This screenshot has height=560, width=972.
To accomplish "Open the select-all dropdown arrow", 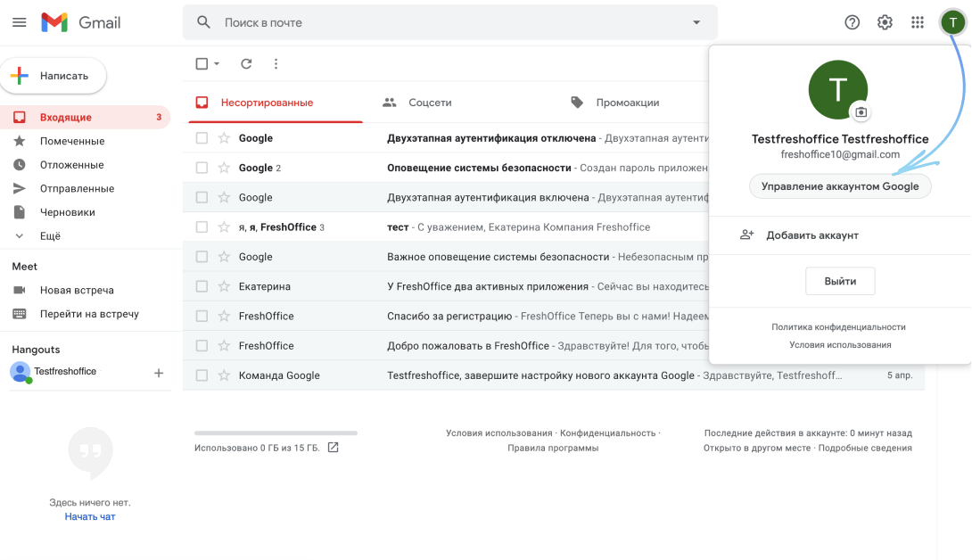I will 217,63.
